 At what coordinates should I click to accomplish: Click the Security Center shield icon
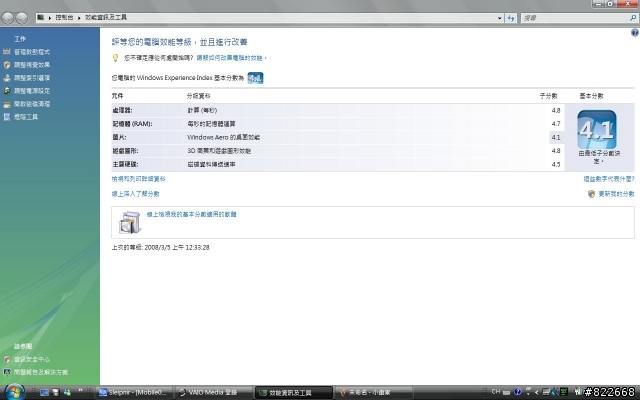(x=7, y=359)
